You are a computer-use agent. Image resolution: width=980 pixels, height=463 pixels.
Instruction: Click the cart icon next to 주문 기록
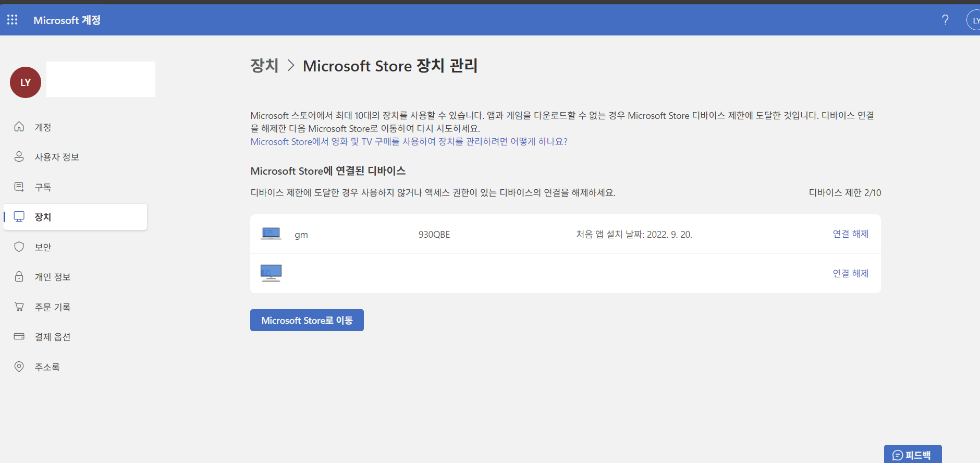click(19, 307)
